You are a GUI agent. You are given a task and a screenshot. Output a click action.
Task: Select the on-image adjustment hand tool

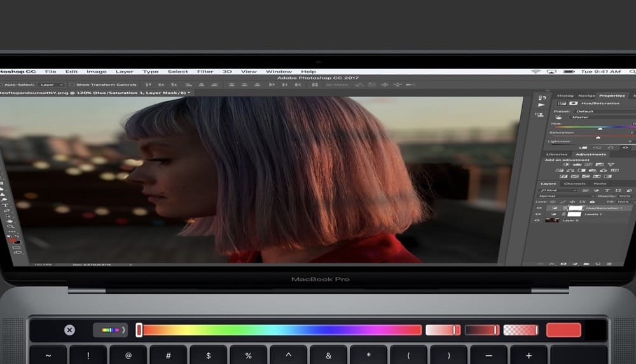(x=558, y=117)
